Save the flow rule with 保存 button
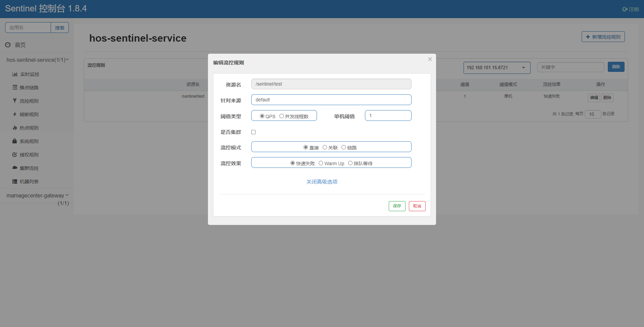 (397, 206)
